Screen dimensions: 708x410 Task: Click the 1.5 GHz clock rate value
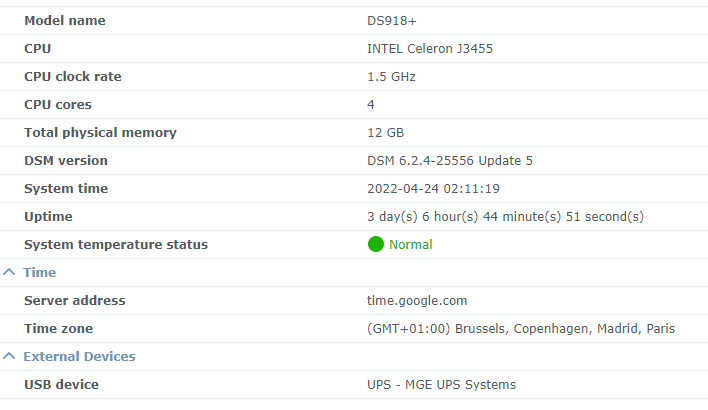391,76
